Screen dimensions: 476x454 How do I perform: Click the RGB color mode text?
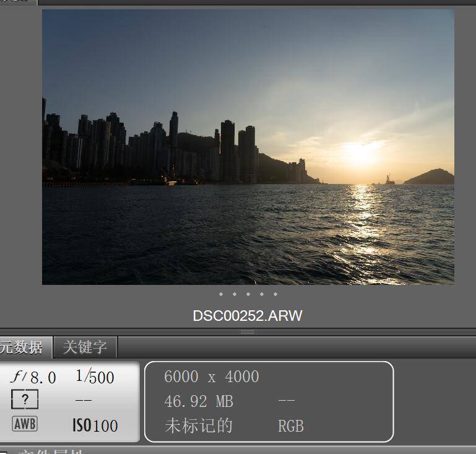click(x=291, y=426)
